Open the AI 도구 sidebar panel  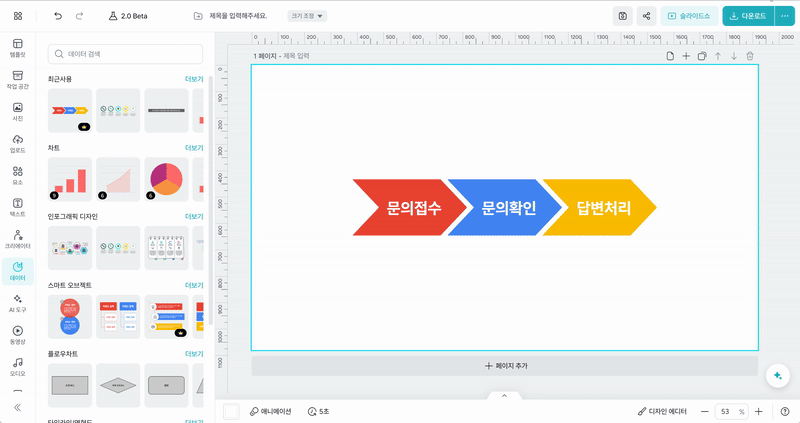tap(17, 302)
